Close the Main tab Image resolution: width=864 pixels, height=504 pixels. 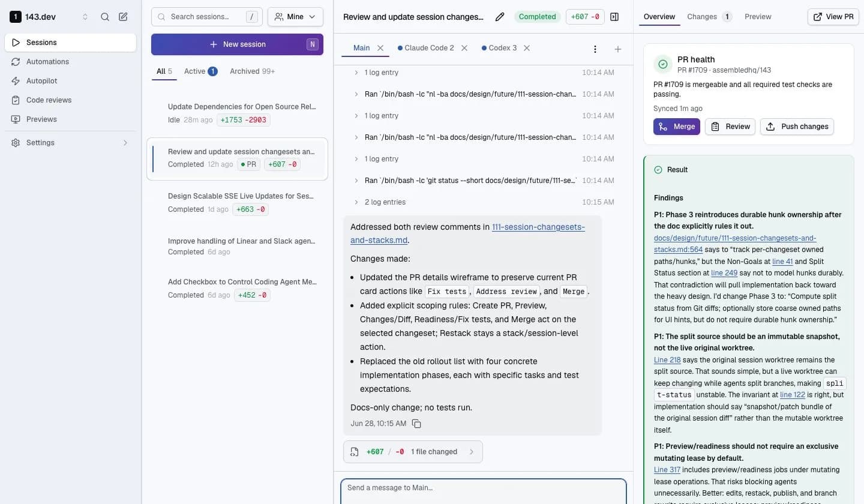pyautogui.click(x=380, y=48)
